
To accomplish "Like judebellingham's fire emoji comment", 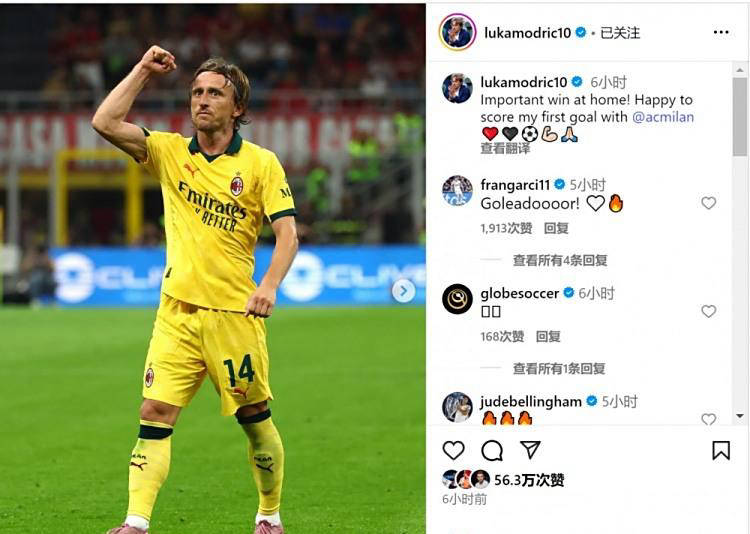I will point(708,419).
